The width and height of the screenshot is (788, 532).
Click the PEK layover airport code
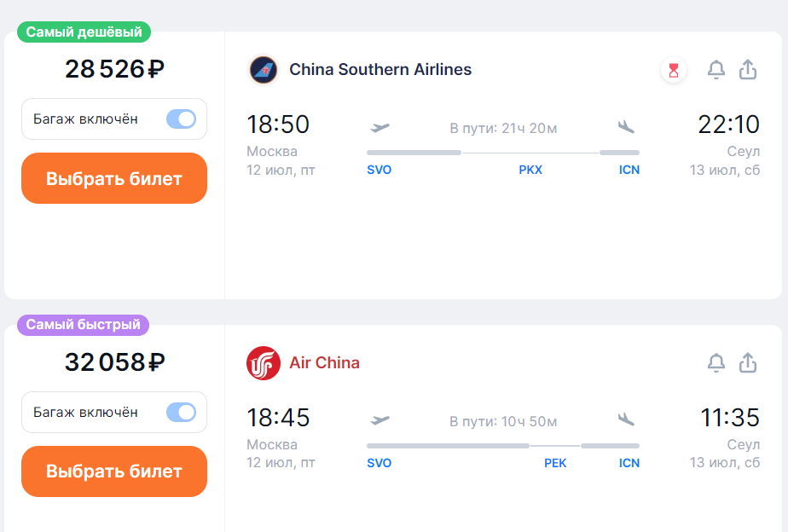(x=555, y=463)
